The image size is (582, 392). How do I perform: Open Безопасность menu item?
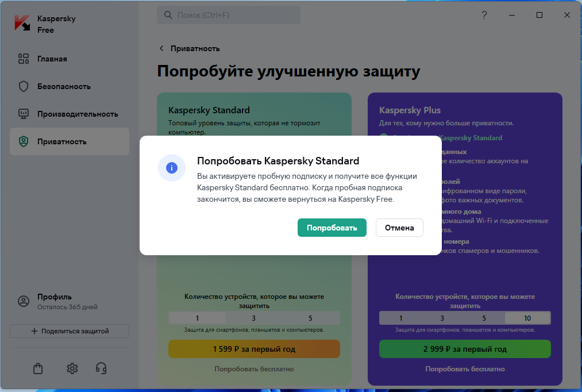[x=70, y=86]
